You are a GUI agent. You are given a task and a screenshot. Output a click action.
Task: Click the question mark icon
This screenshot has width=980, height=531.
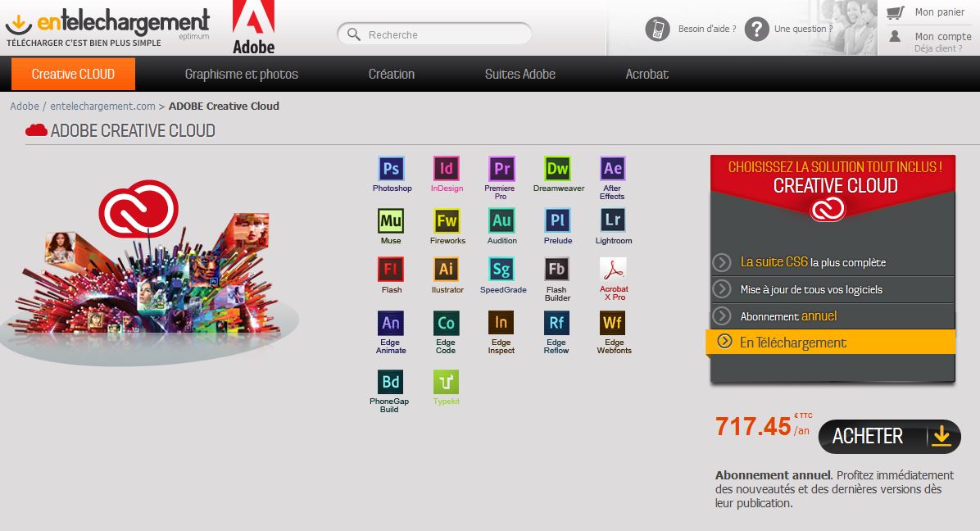coord(756,29)
